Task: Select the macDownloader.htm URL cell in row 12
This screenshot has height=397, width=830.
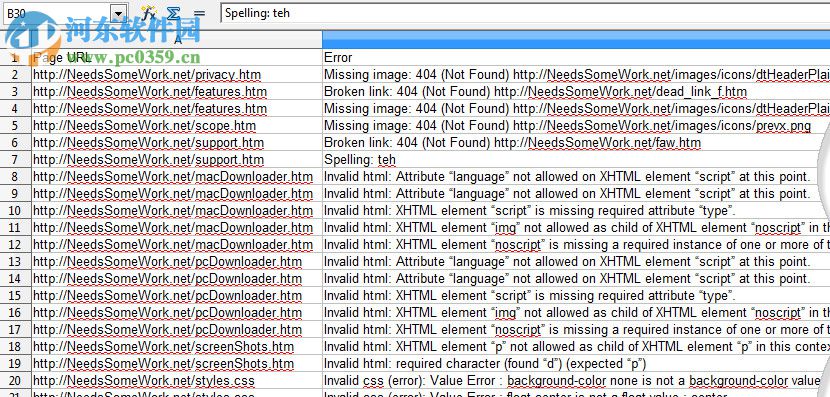Action: coord(177,245)
